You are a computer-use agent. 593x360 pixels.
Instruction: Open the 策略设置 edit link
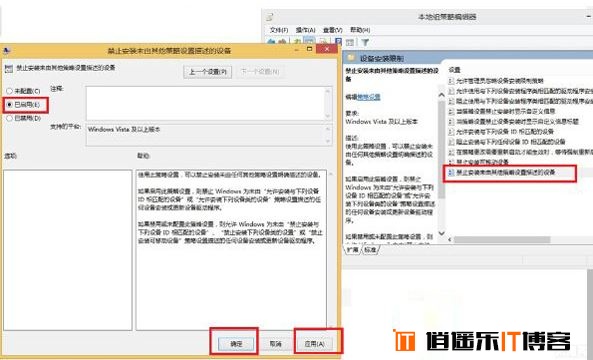(369, 97)
